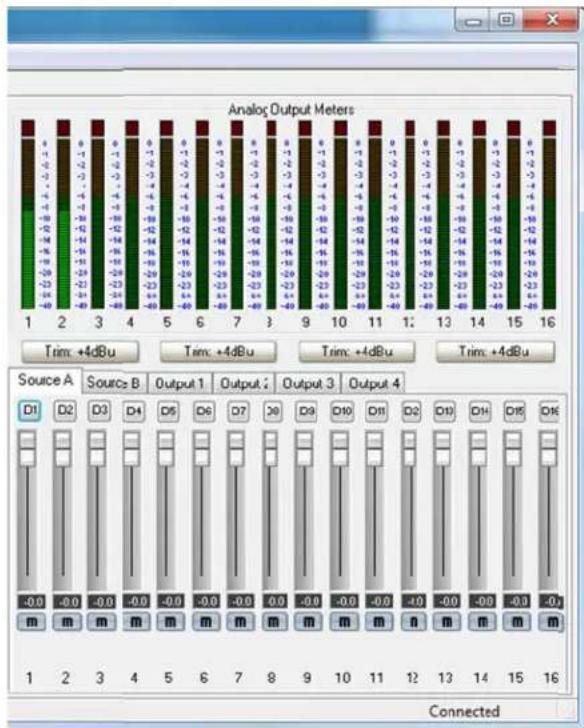Open the Output 3 tab
Screen dimensions: 584x728
(x=308, y=384)
